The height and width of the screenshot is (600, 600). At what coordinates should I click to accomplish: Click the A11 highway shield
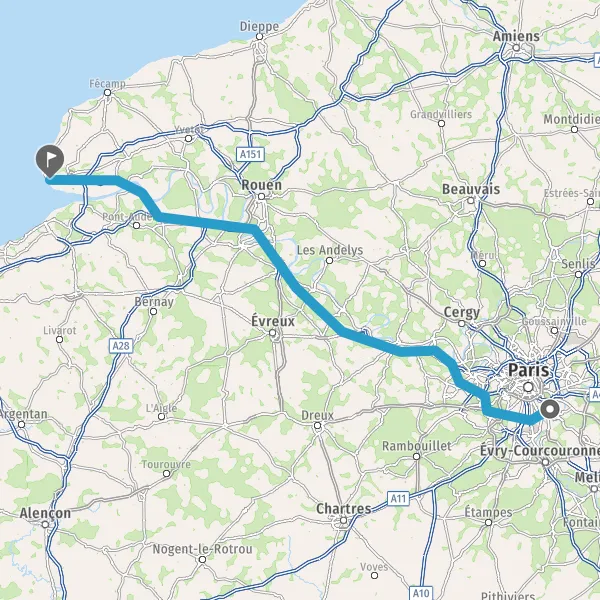tap(398, 498)
